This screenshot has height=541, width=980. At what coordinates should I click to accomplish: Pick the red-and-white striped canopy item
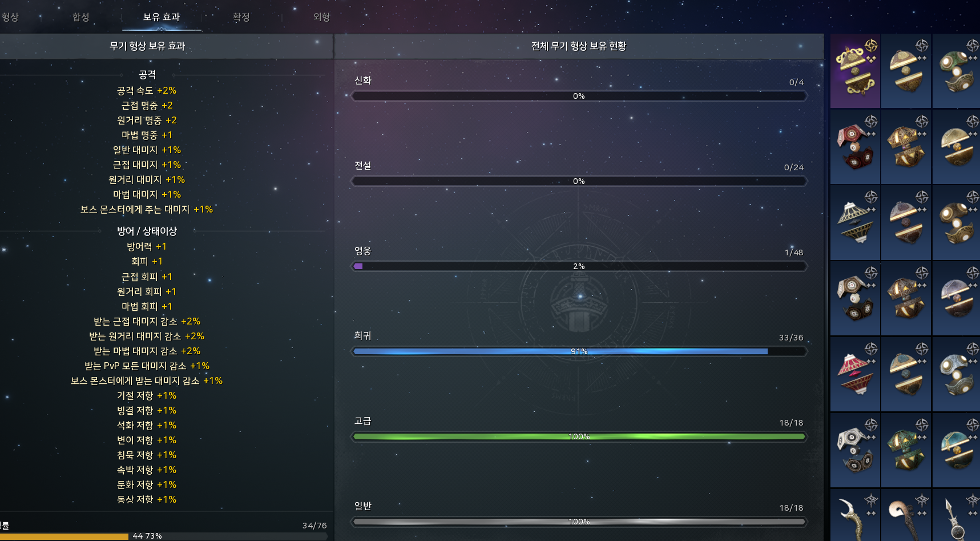point(855,374)
